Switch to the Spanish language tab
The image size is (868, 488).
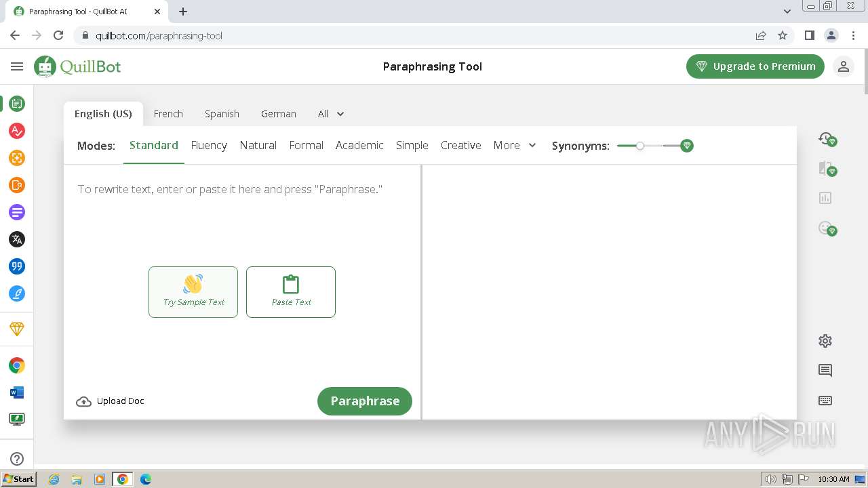pos(222,114)
